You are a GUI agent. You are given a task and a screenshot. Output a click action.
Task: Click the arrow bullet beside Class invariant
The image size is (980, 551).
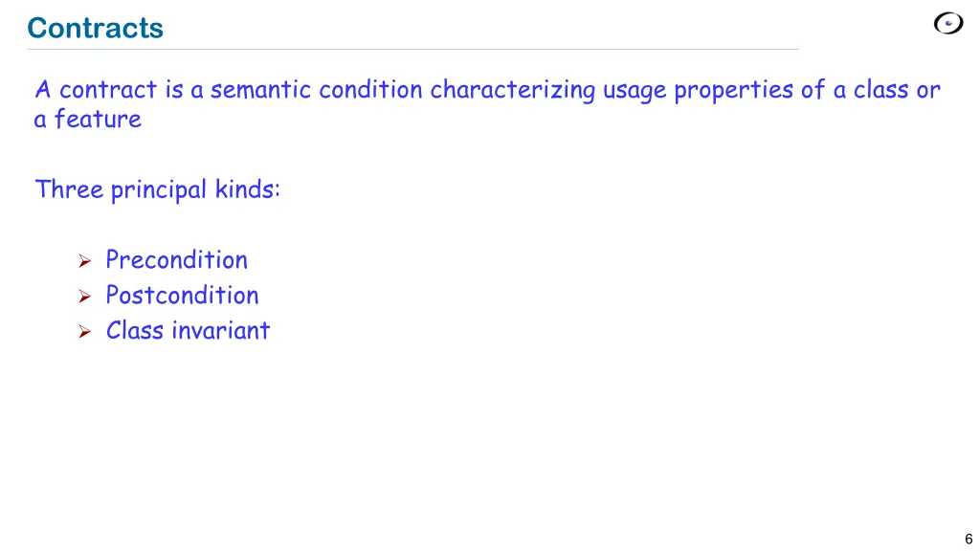pos(84,332)
